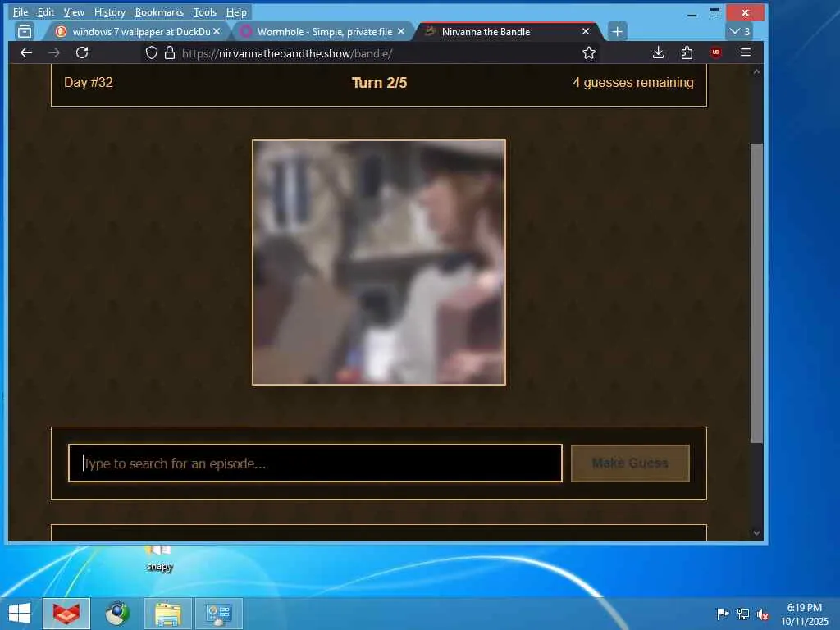This screenshot has width=840, height=630.
Task: Open File Explorer from the taskbar
Action: tap(168, 614)
